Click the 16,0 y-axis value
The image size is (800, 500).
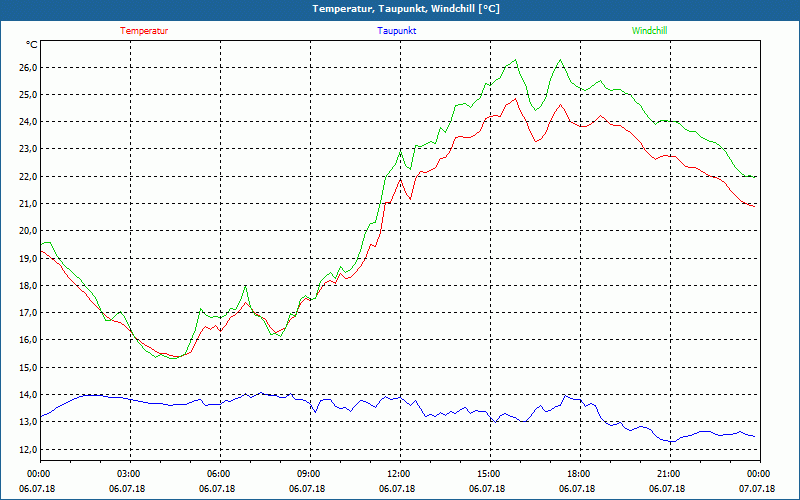tap(28, 340)
